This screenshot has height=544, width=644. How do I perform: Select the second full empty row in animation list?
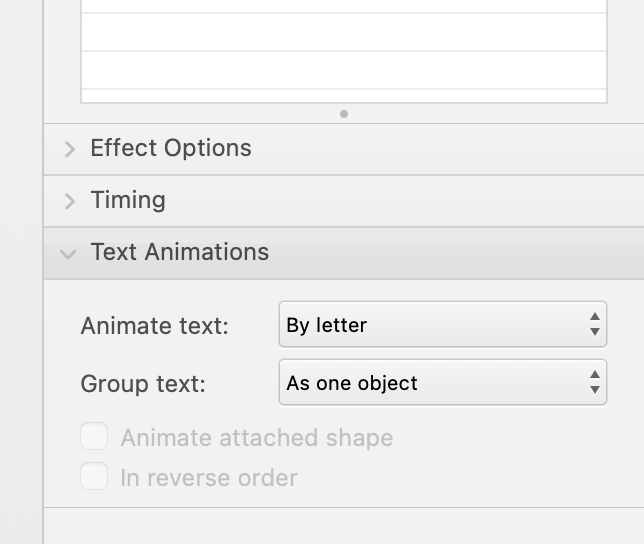click(x=344, y=70)
